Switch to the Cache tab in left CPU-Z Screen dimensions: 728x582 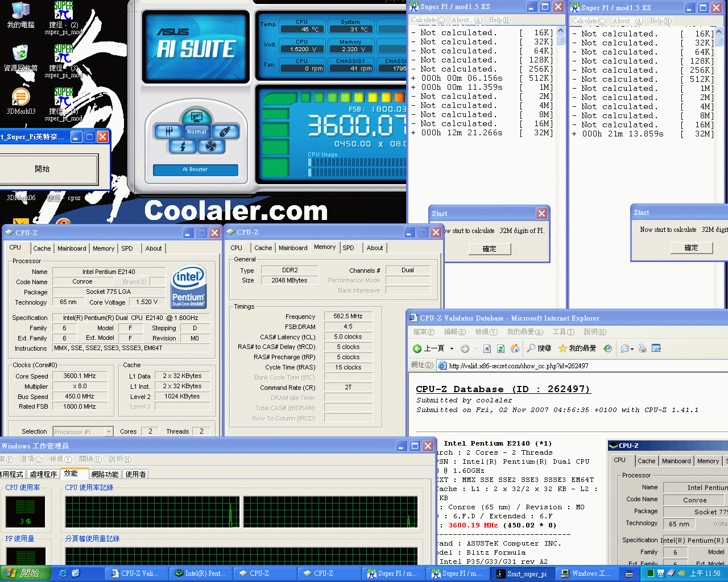[x=42, y=248]
